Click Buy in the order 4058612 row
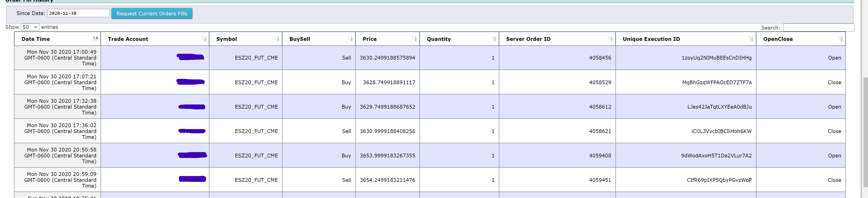 tap(346, 107)
